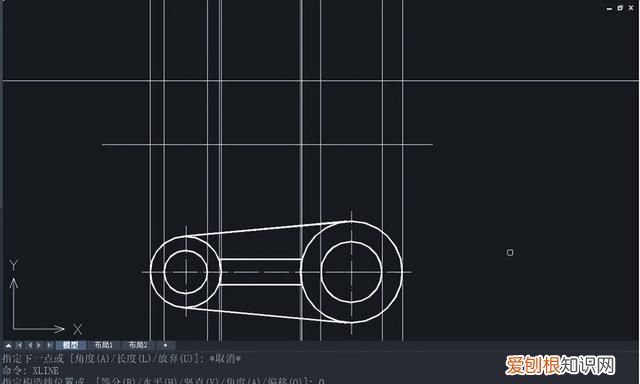This screenshot has height=384, width=640.
Task: Click the '*取消*' command history text
Action: pos(225,359)
